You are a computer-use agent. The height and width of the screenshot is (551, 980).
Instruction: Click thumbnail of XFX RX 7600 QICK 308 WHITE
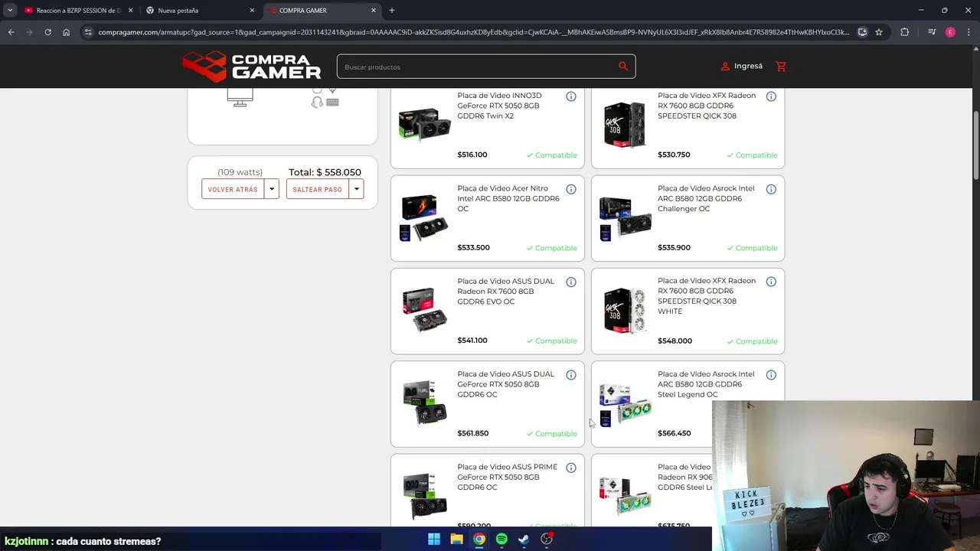coord(625,310)
